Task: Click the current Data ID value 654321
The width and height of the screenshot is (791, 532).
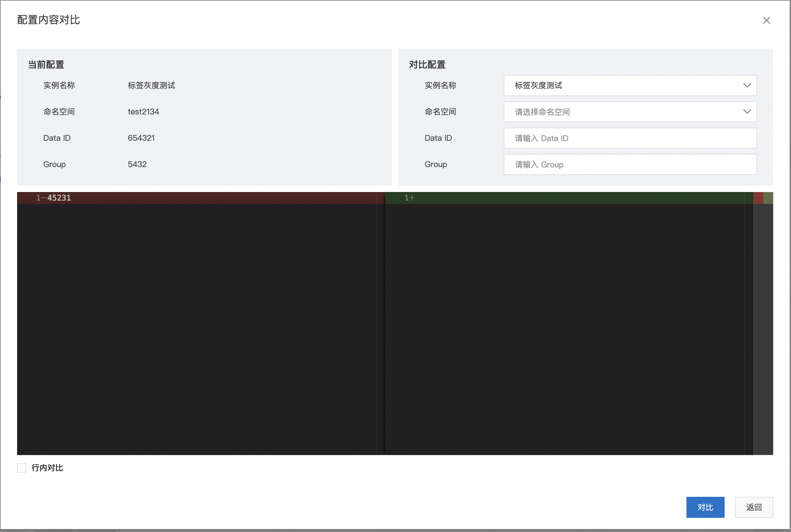Action: (141, 138)
